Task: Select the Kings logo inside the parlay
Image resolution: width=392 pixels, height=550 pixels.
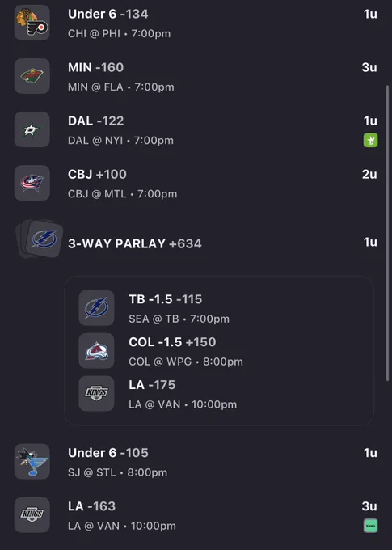Action: coord(96,394)
